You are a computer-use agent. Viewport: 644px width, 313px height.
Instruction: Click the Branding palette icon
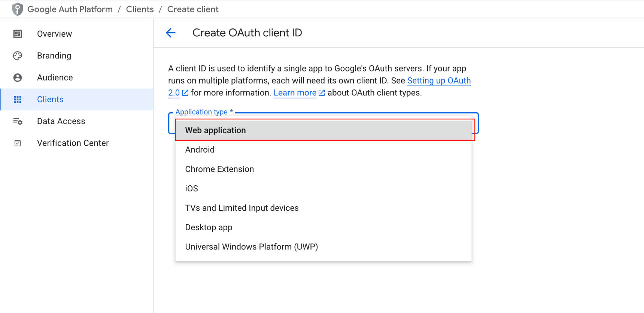point(18,56)
